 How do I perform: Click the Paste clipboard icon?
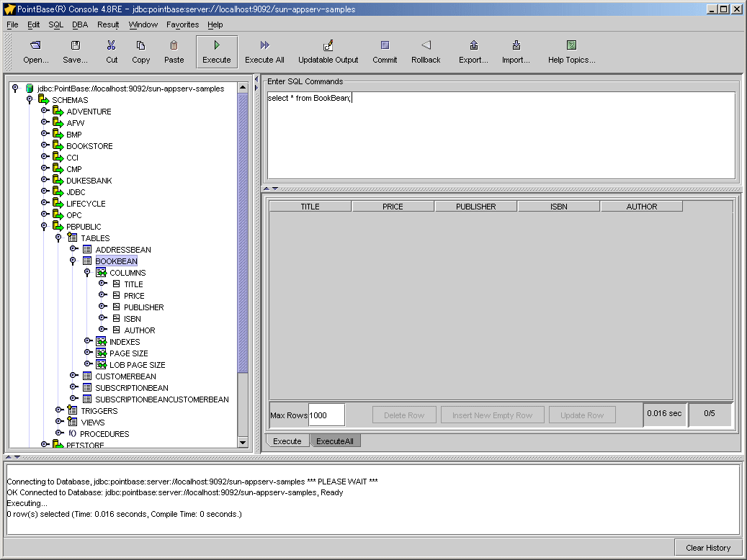pos(174,45)
